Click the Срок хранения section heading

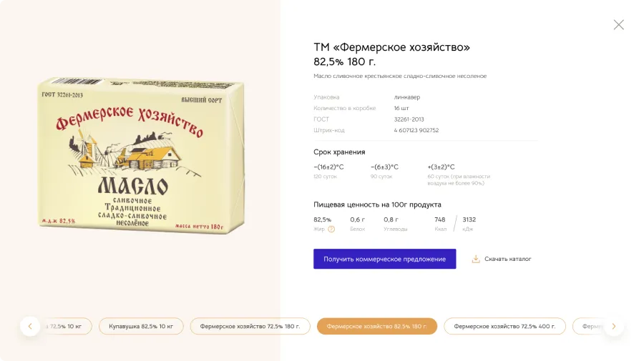pyautogui.click(x=339, y=152)
